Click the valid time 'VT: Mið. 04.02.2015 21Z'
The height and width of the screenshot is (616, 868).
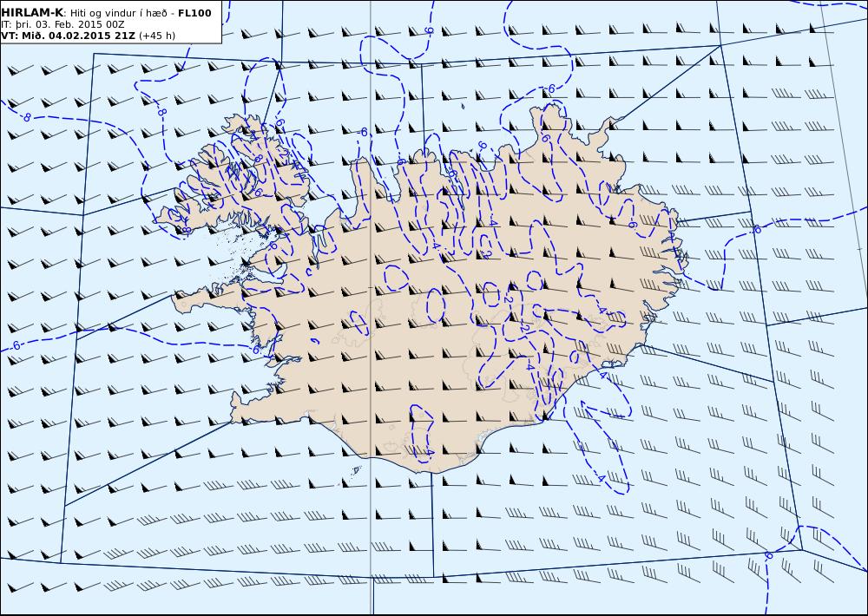[68, 36]
